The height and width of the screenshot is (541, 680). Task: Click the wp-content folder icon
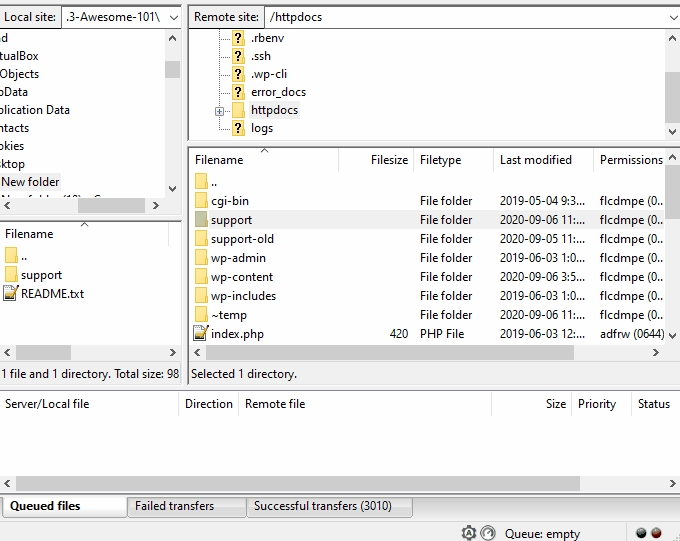(x=201, y=277)
